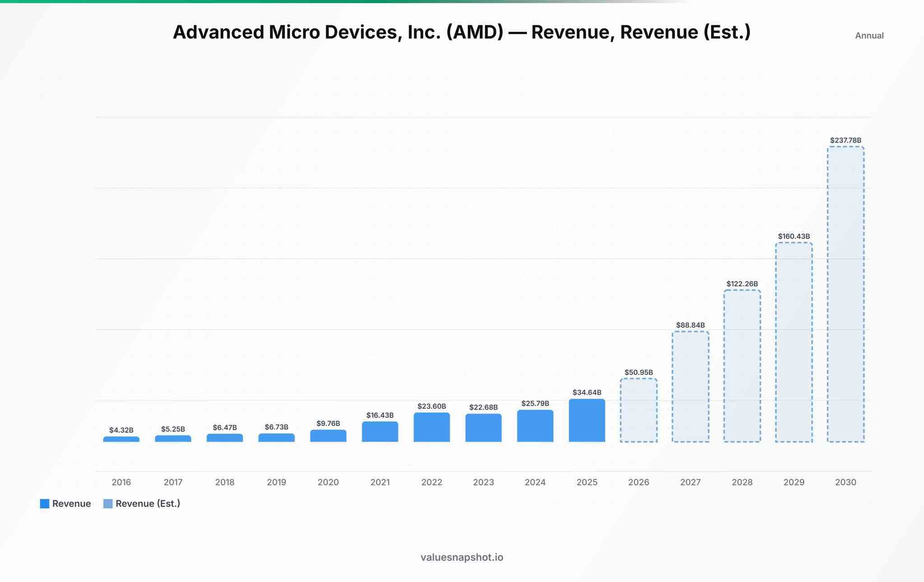The width and height of the screenshot is (924, 582).
Task: Select the 2020 revenue bar
Action: 328,436
